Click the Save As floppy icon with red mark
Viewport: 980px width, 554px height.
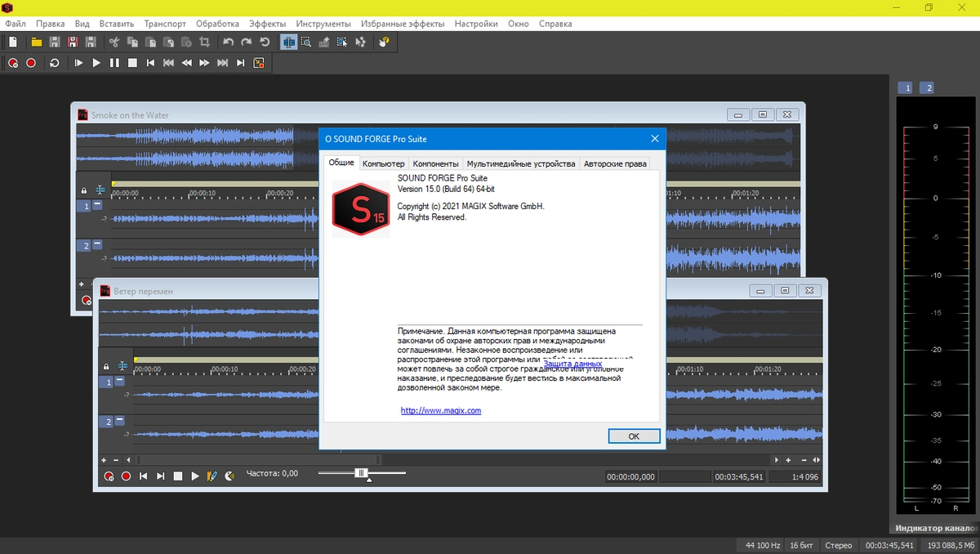point(73,42)
